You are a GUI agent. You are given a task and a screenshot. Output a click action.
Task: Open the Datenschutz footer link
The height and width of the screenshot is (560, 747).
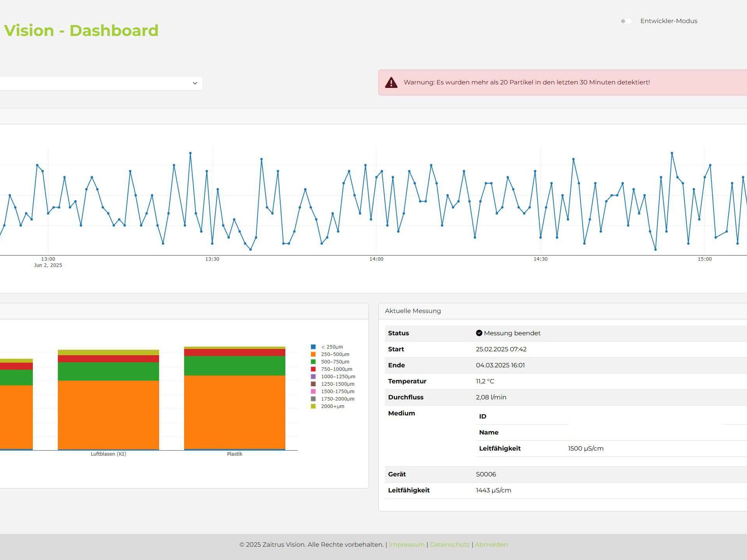(x=450, y=544)
